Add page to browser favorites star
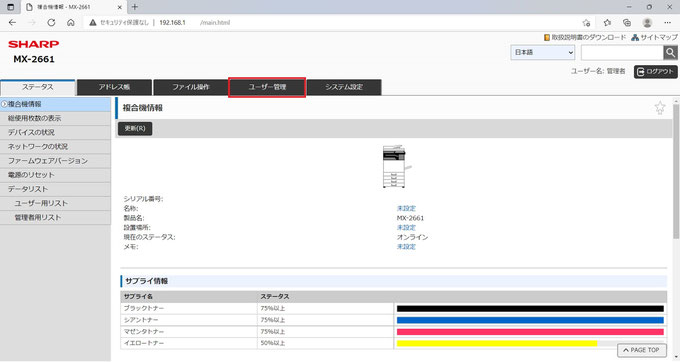Viewport: 680px width, 362px height. (586, 23)
